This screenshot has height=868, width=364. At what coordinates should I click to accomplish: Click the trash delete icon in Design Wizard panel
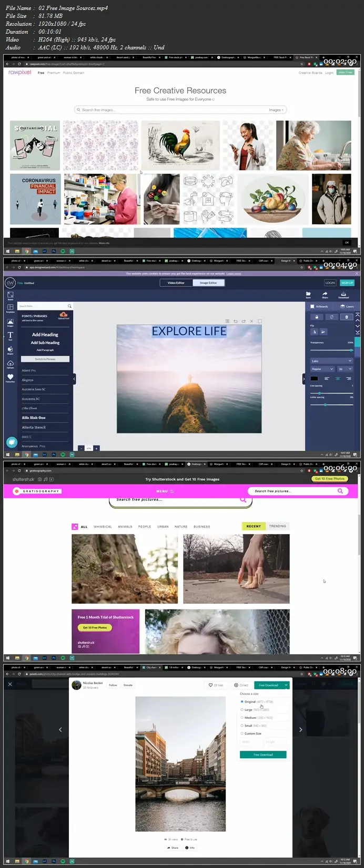point(347,317)
